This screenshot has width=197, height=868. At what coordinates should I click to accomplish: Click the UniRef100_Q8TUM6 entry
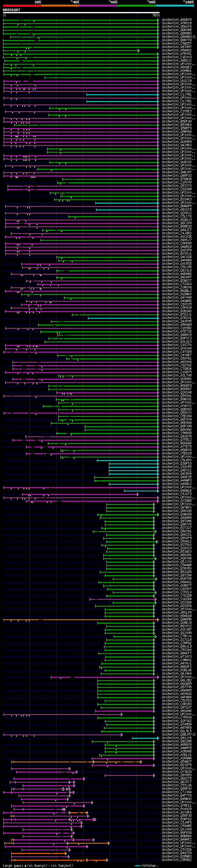click(x=177, y=521)
